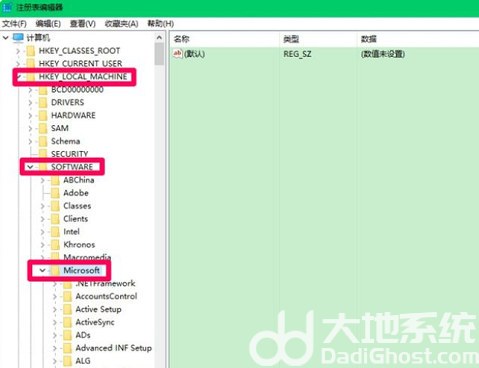Expand the HARDWARE key chevron
The width and height of the screenshot is (479, 368).
tap(30, 116)
